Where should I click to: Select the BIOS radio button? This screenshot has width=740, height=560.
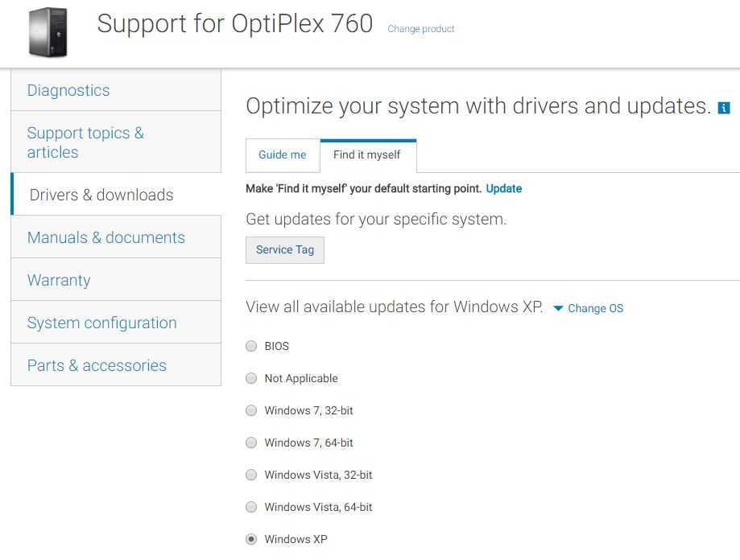(x=251, y=346)
